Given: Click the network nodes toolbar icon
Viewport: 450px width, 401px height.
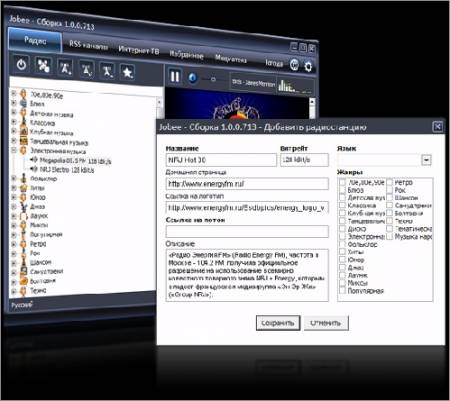Looking at the screenshot, I should [x=44, y=66].
